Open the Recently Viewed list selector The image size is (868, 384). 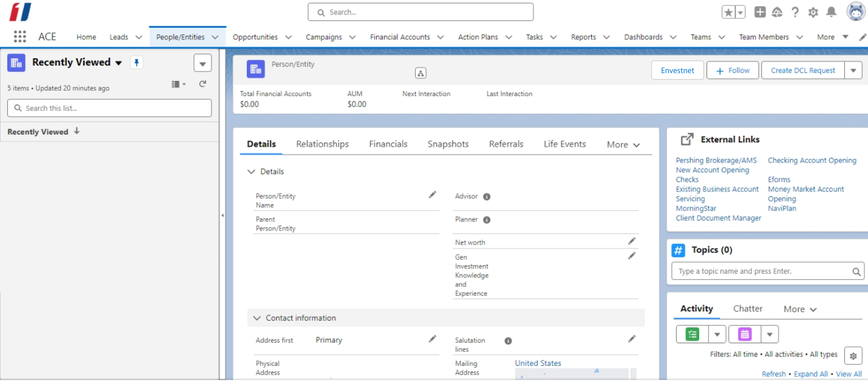(x=118, y=63)
